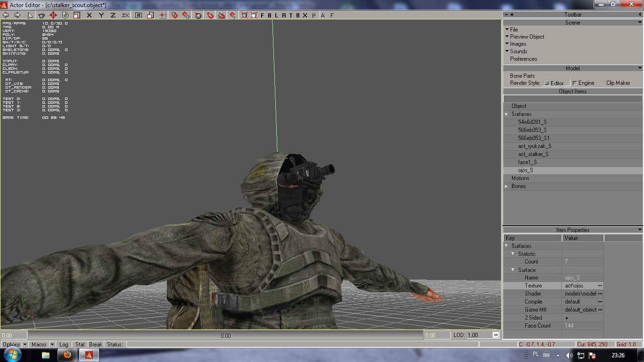Open the Clip Maker

tap(618, 83)
